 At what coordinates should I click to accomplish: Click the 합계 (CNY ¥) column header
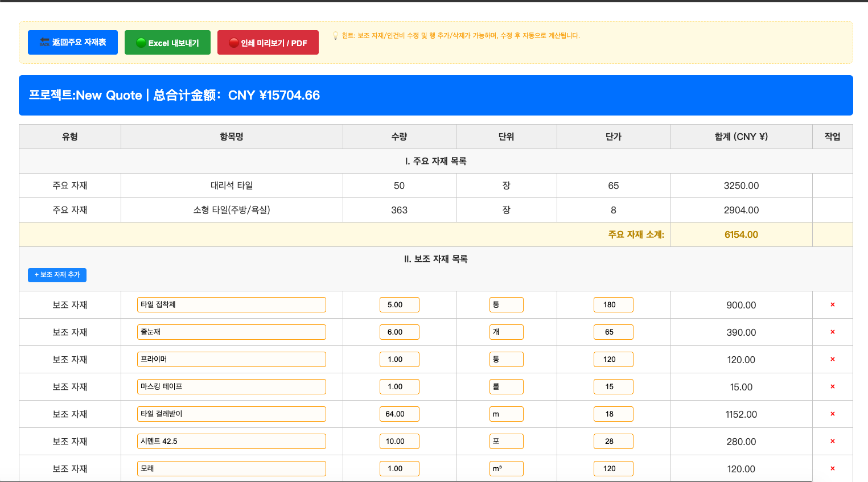point(741,137)
